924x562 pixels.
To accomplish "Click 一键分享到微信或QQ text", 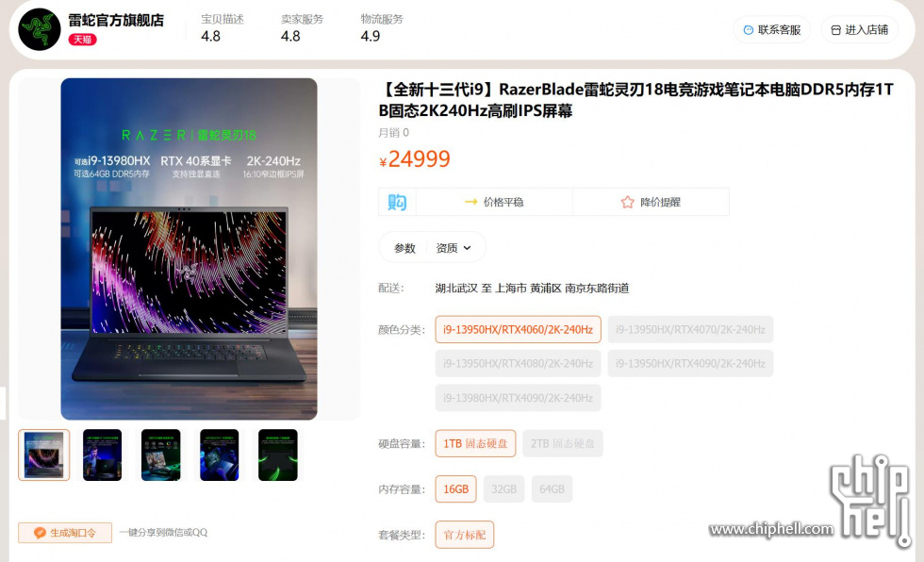I will point(163,533).
